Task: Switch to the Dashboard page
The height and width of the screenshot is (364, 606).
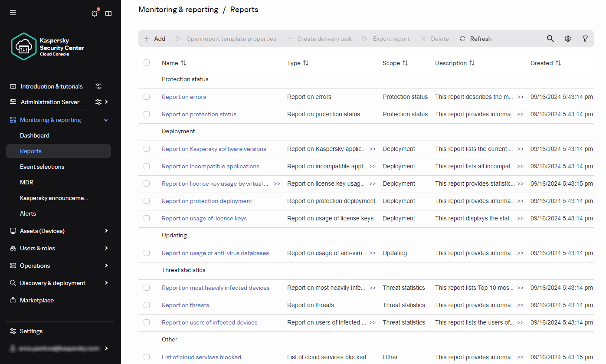Action: tap(34, 135)
